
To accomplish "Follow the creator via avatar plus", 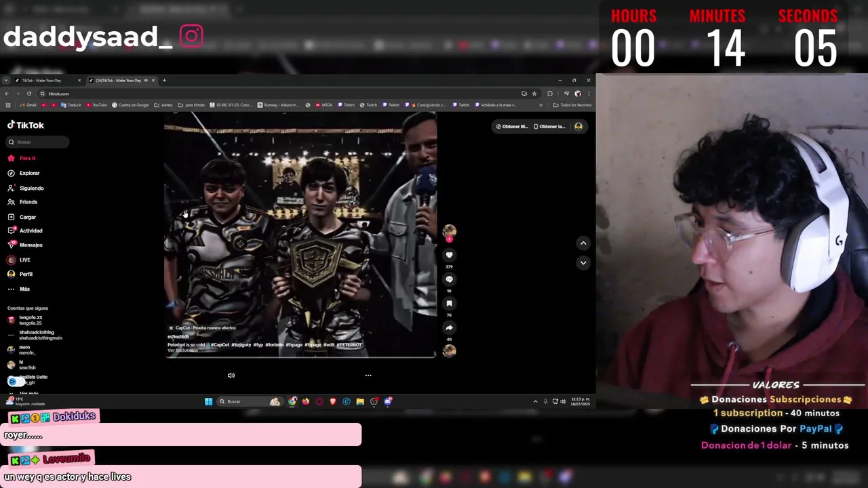I will click(449, 239).
